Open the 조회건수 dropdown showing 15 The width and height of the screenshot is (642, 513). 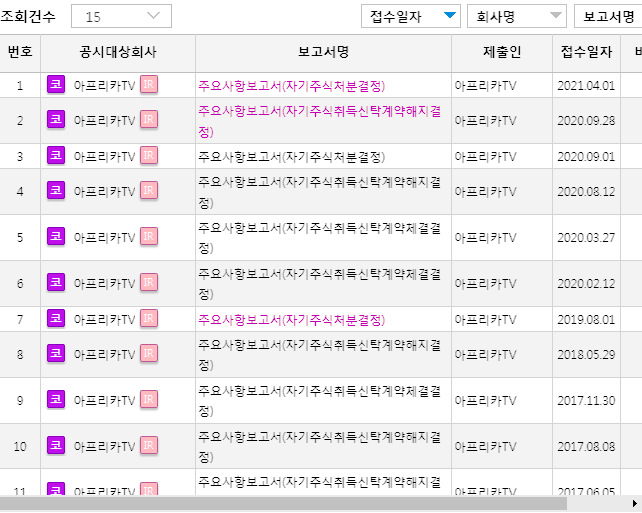click(121, 16)
